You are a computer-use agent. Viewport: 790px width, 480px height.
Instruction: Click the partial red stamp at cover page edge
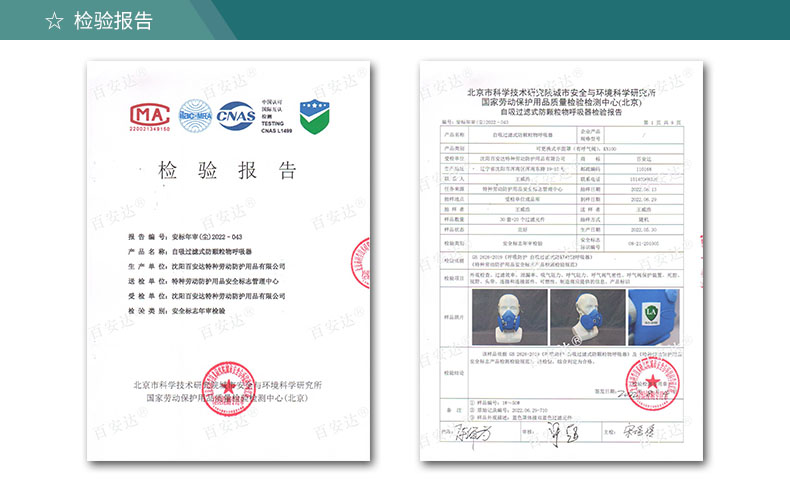361,263
